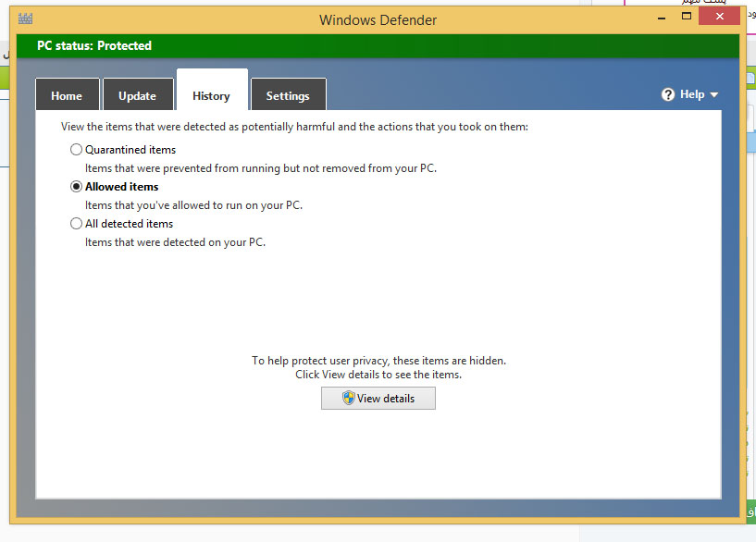Click the Windows Defender title text
The height and width of the screenshot is (542, 756).
pyautogui.click(x=378, y=20)
